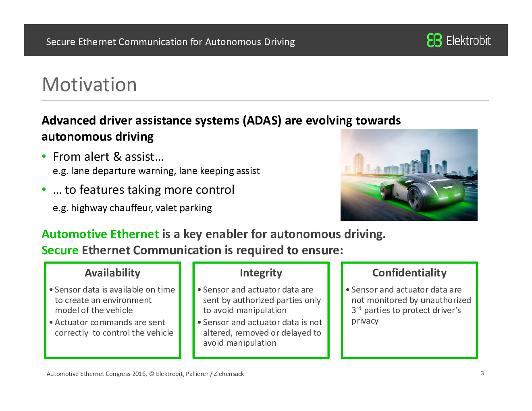
Task: Select the futuristic car image
Action: click(409, 175)
